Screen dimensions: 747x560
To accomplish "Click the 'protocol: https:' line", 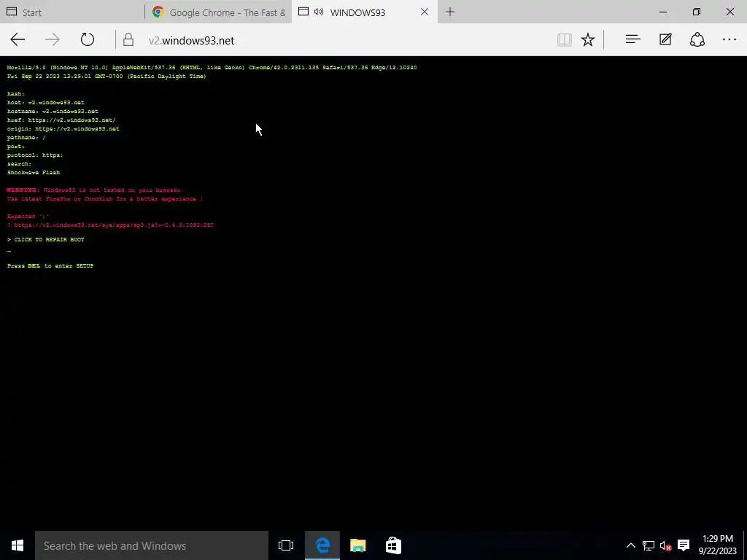I will [35, 155].
